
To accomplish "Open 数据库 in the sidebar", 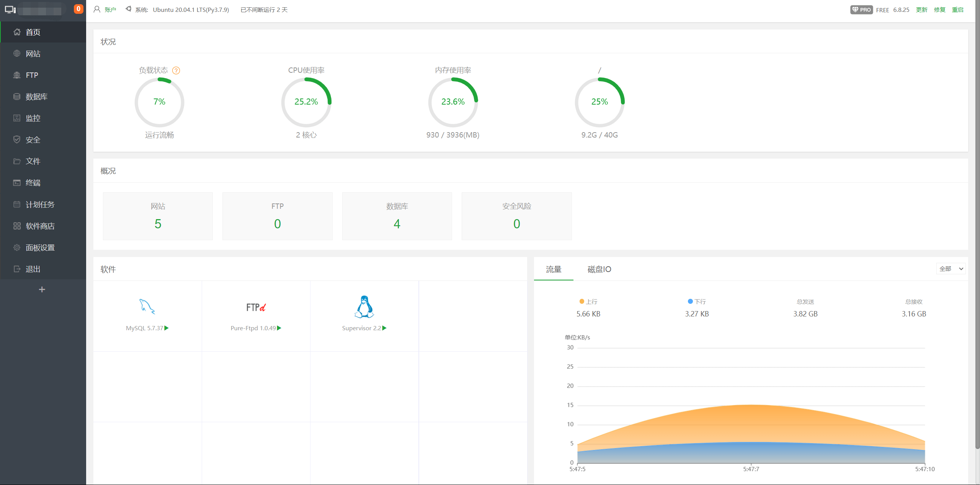I will pos(36,97).
